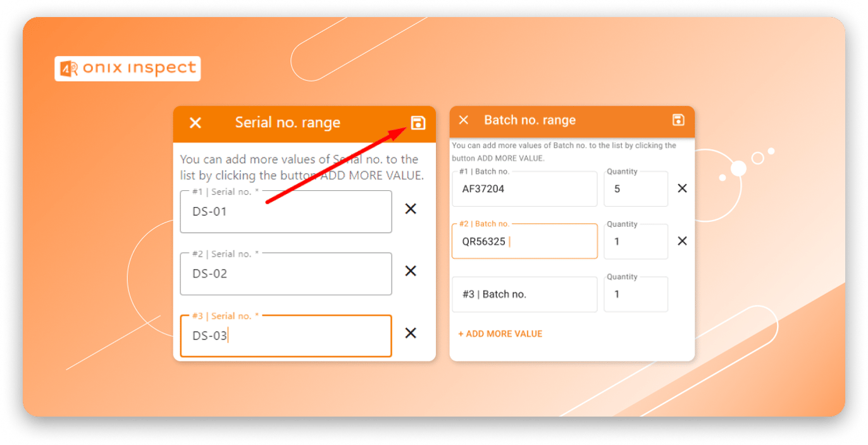Delete batch AF37204 row
The image size is (868, 445).
tap(682, 188)
